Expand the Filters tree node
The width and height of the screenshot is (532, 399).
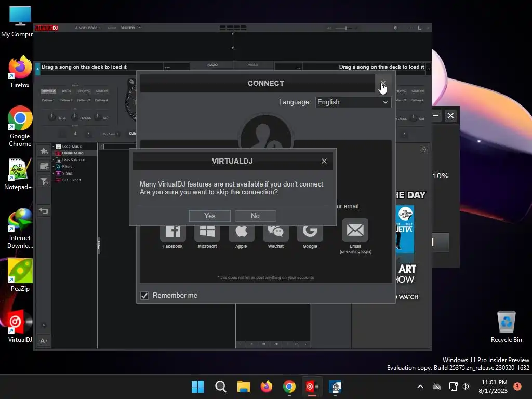click(54, 167)
